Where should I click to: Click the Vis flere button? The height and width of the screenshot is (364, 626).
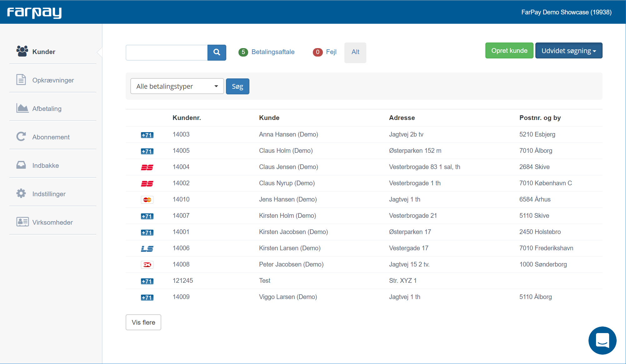point(143,322)
